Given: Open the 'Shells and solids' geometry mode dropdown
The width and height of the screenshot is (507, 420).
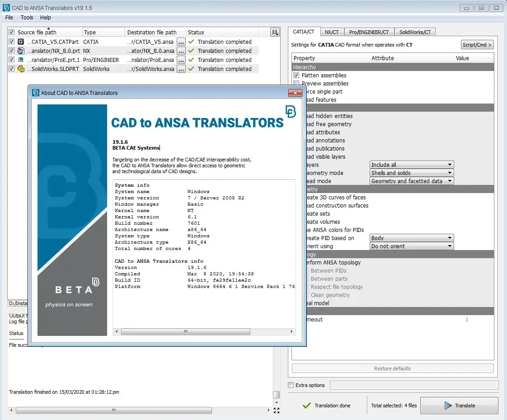Looking at the screenshot, I should (x=412, y=173).
